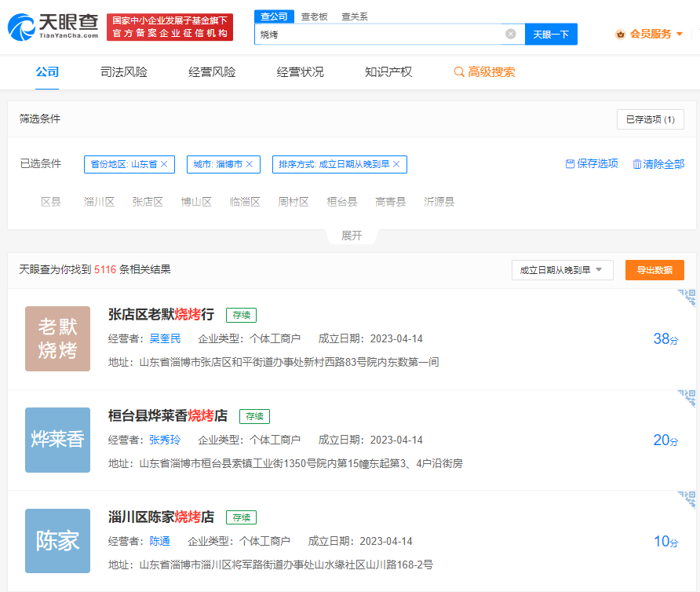
Task: Click the red government-backed credit agency banner
Action: (170, 27)
